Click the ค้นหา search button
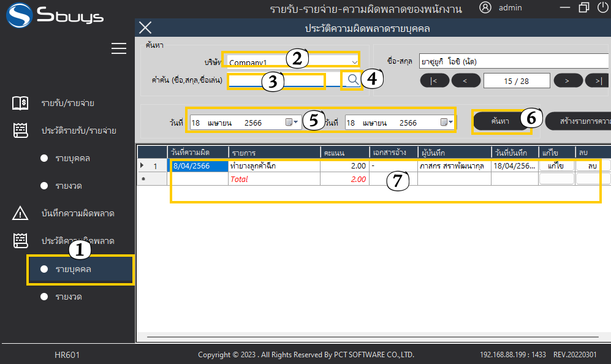This screenshot has width=611, height=364. tap(500, 121)
